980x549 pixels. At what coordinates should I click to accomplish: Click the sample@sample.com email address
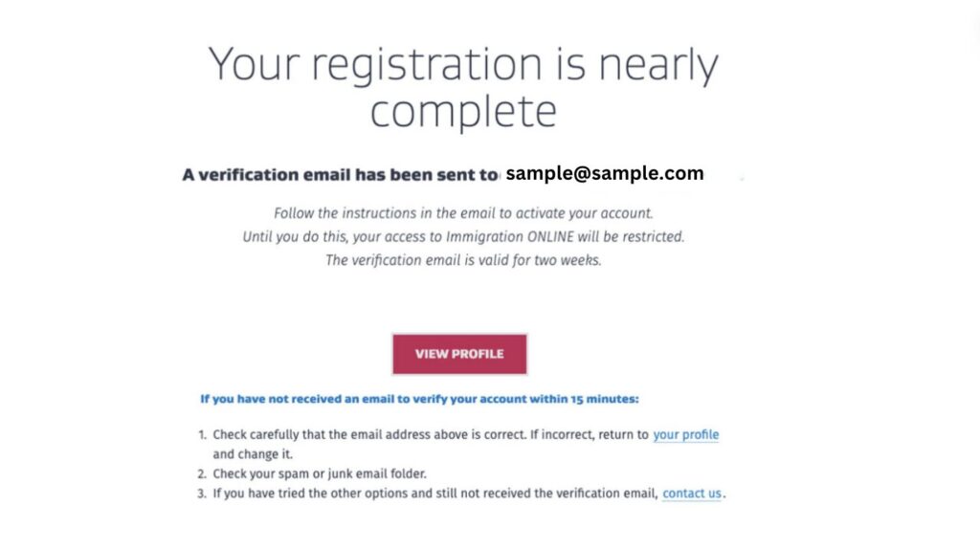pyautogui.click(x=604, y=174)
